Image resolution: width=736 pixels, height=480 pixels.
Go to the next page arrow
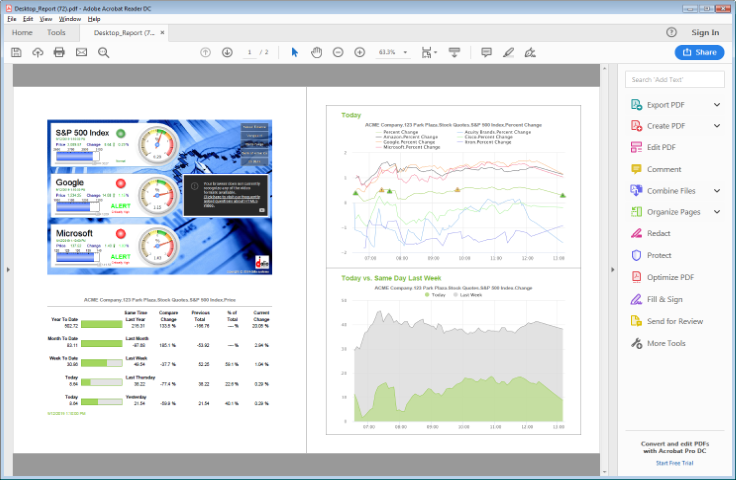tap(227, 52)
